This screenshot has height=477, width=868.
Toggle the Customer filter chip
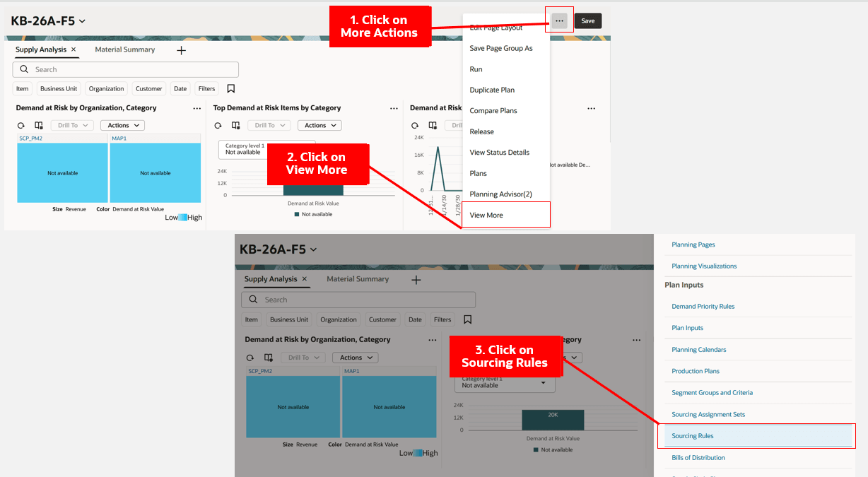pyautogui.click(x=148, y=88)
